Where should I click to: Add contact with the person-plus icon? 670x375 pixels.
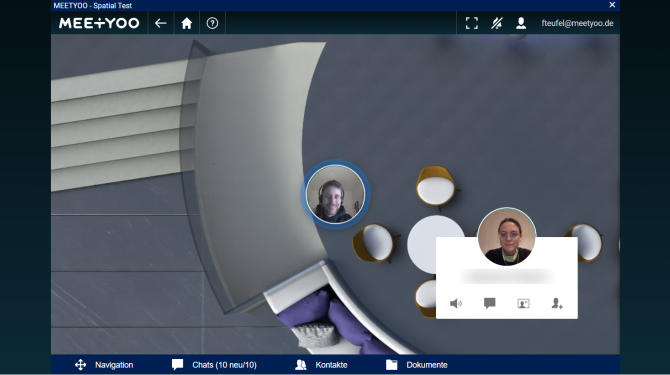click(x=557, y=303)
